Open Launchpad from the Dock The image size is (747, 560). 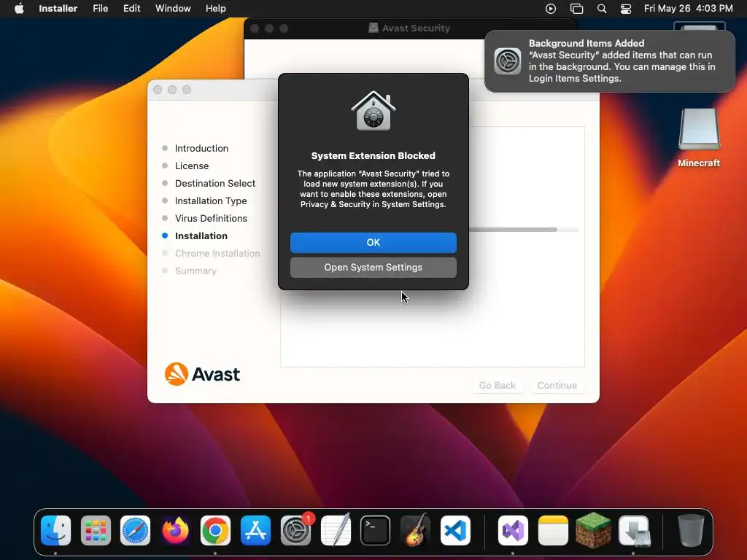[96, 530]
